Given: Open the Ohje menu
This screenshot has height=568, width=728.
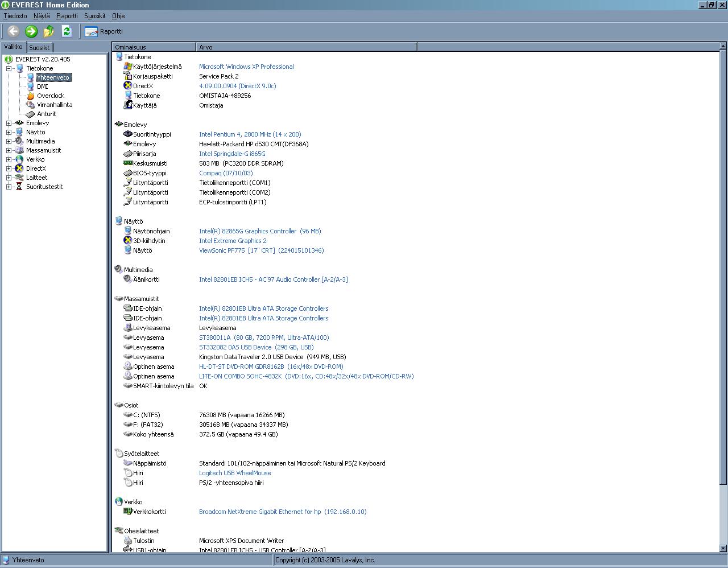Looking at the screenshot, I should point(118,16).
